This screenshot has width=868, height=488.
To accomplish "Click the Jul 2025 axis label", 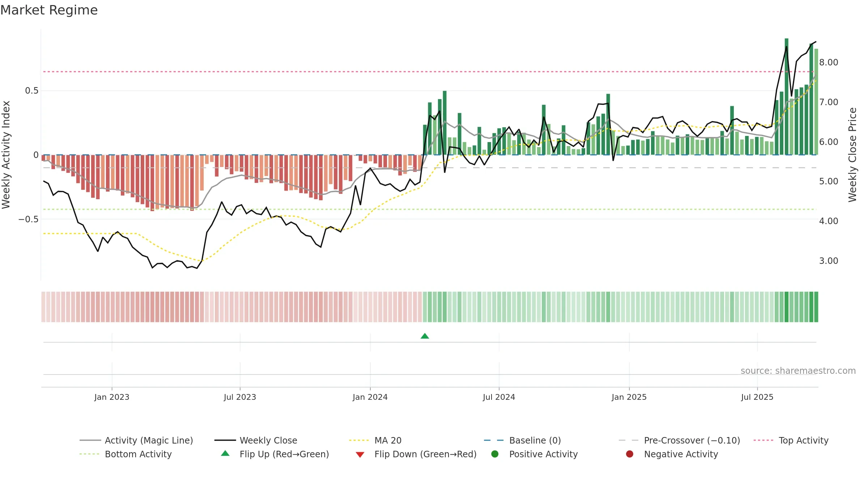I will (757, 397).
